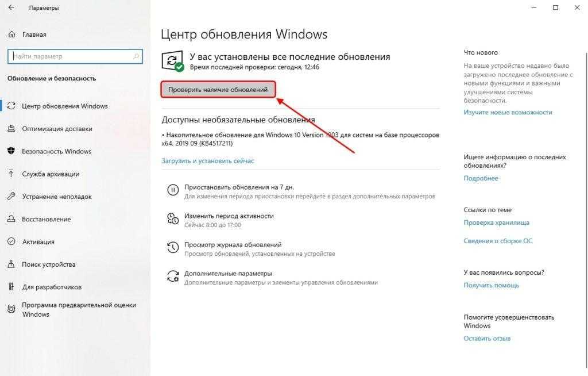This screenshot has height=376, width=588.
Task: Open the history icon for Просмотр журнала обновлений
Action: pyautogui.click(x=173, y=247)
